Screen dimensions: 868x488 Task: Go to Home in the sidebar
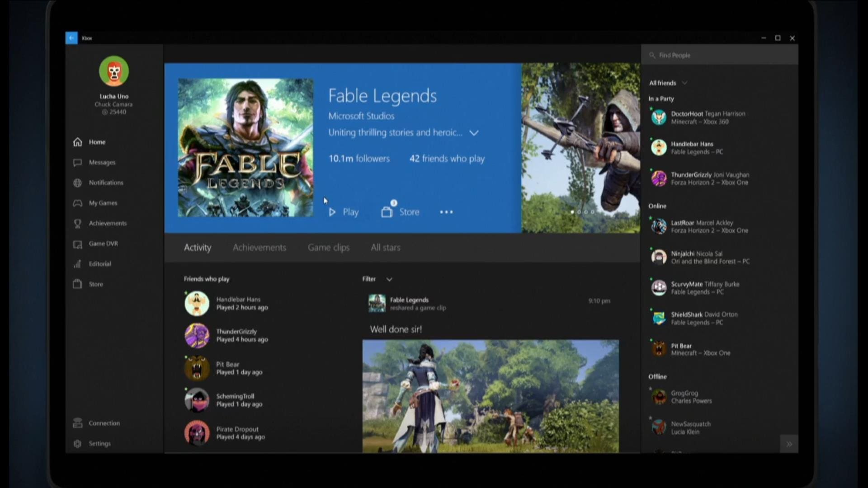click(x=97, y=142)
